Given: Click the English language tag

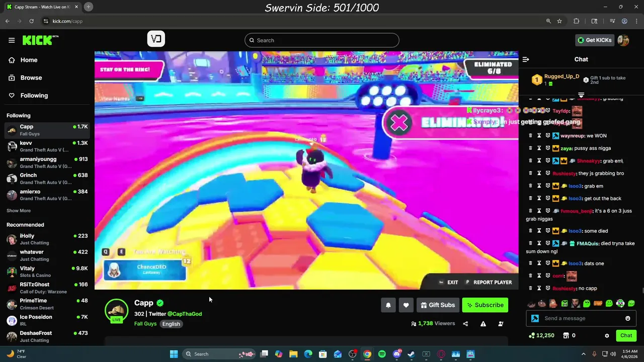Looking at the screenshot, I should click(x=171, y=324).
